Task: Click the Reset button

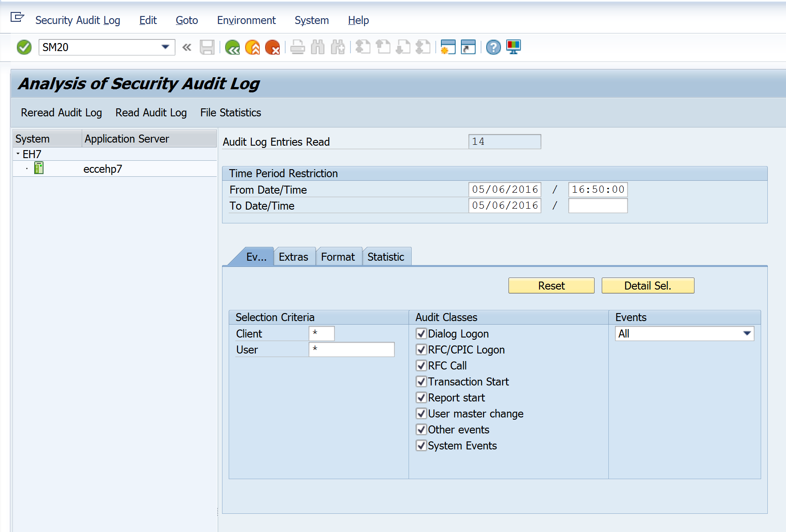Action: tap(552, 286)
